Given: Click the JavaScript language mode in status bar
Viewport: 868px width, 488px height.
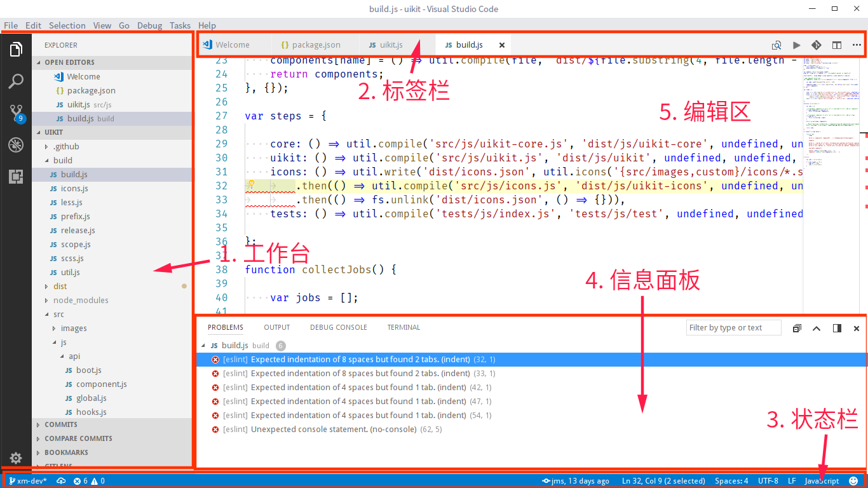Looking at the screenshot, I should coord(822,481).
